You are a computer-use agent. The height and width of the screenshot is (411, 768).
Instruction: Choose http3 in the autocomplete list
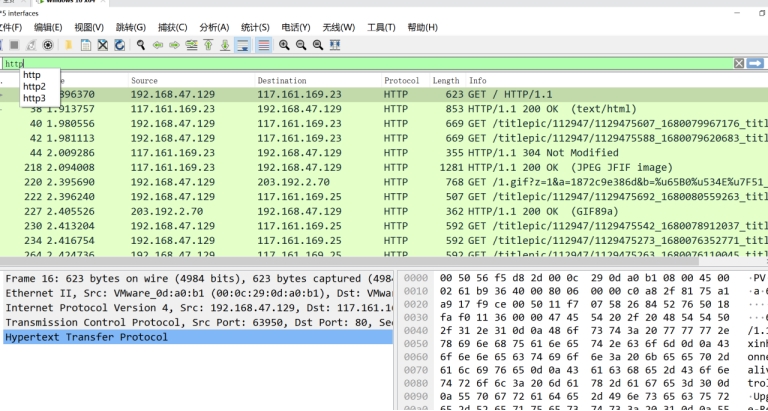[x=34, y=98]
